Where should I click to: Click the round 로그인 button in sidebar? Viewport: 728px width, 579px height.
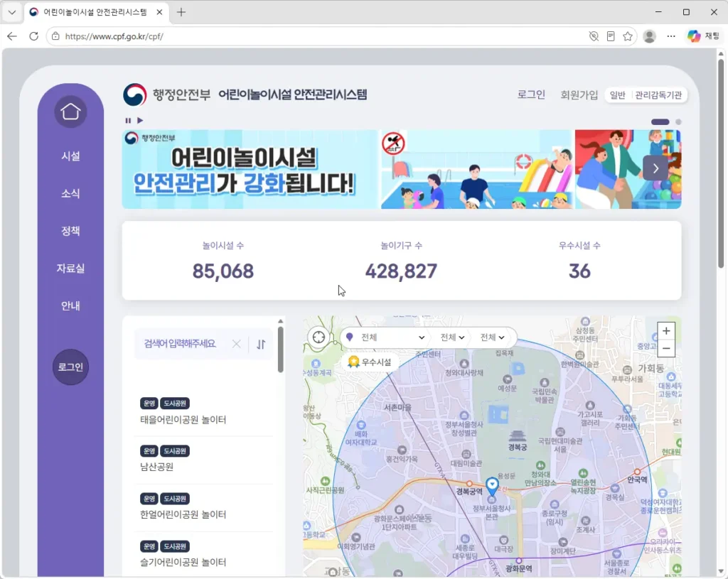pos(70,367)
